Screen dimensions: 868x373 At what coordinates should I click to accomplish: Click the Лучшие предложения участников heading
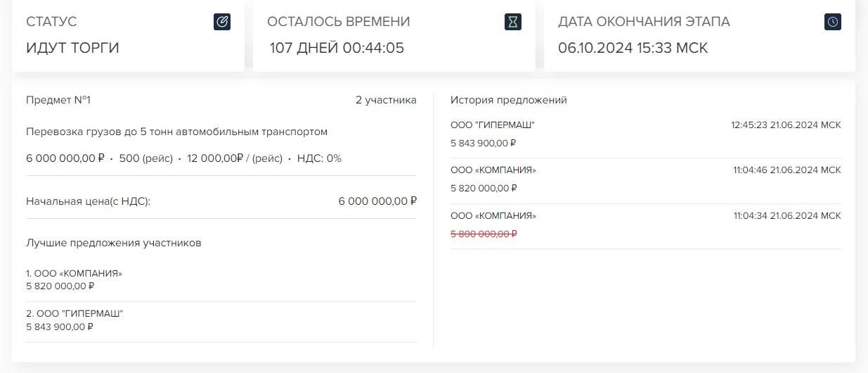(x=113, y=243)
